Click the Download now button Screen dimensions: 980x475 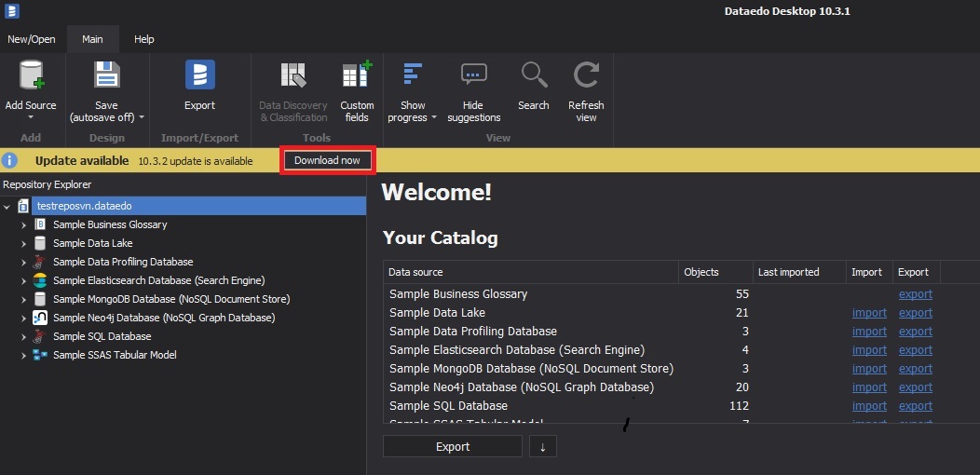click(x=328, y=160)
